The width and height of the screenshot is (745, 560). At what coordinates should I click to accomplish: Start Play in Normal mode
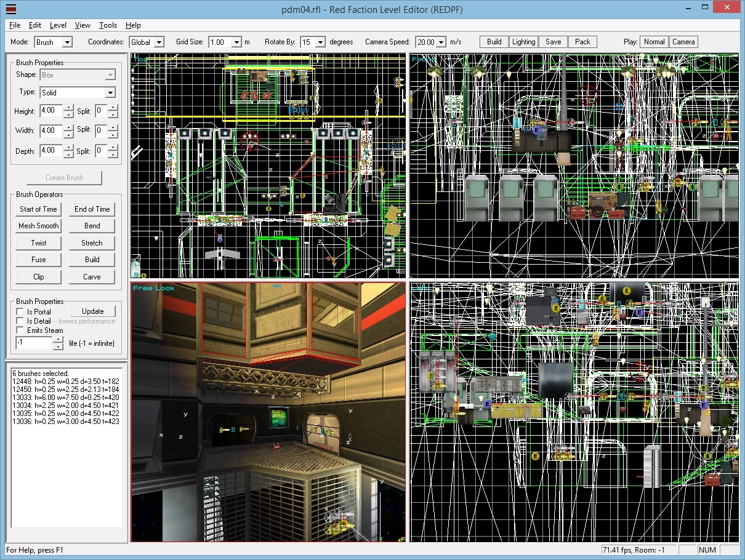pos(654,42)
